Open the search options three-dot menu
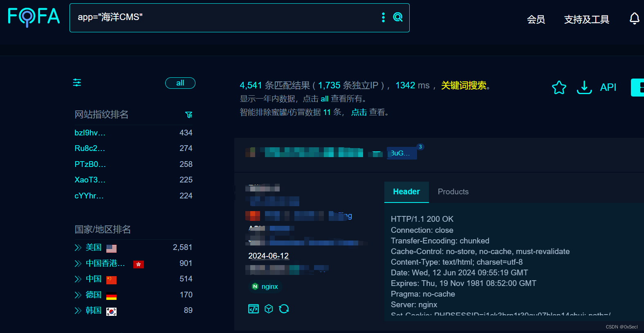Viewport: 644px width, 333px height. click(383, 17)
